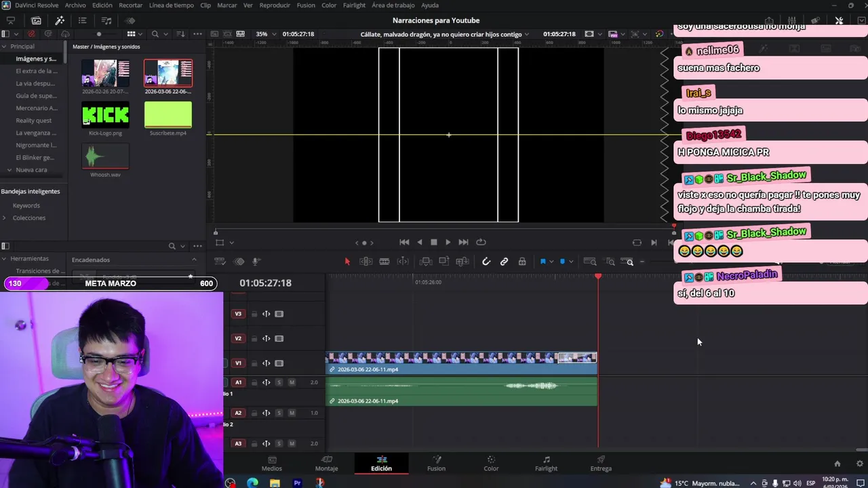Screen dimensions: 868x488
Task: Jump to first frame with skip-back button
Action: 404,242
